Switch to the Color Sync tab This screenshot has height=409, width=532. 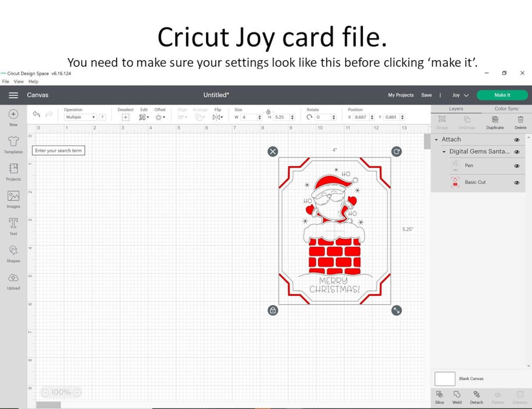(507, 109)
